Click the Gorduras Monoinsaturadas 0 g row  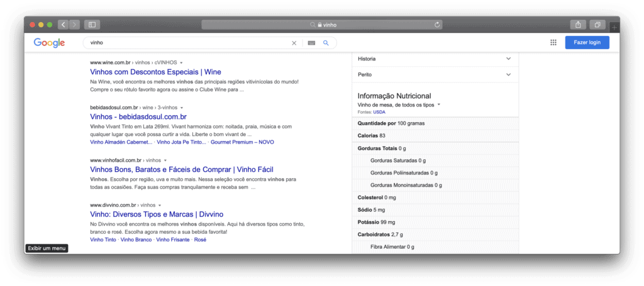pyautogui.click(x=435, y=185)
